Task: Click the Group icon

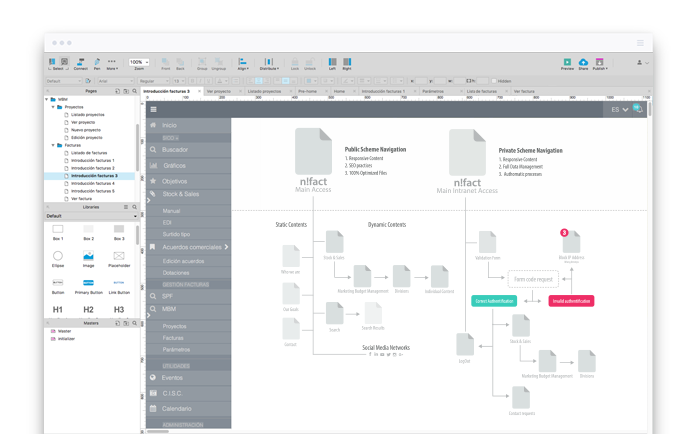Action: tap(202, 64)
